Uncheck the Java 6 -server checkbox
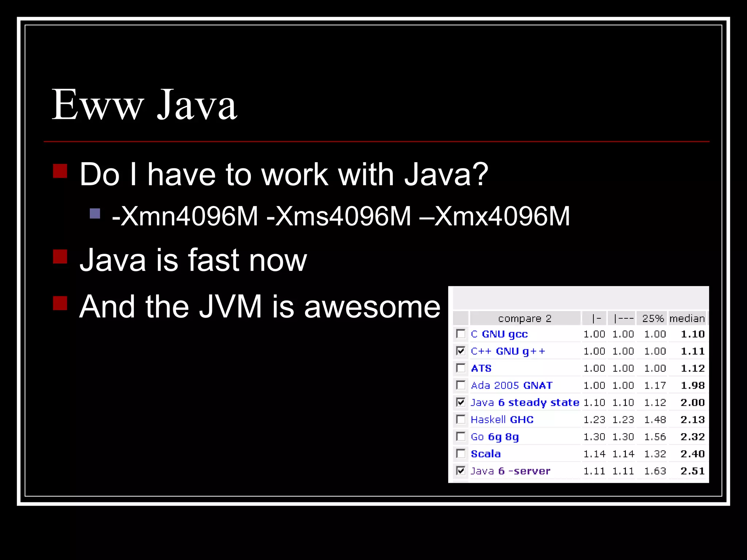 [x=461, y=471]
